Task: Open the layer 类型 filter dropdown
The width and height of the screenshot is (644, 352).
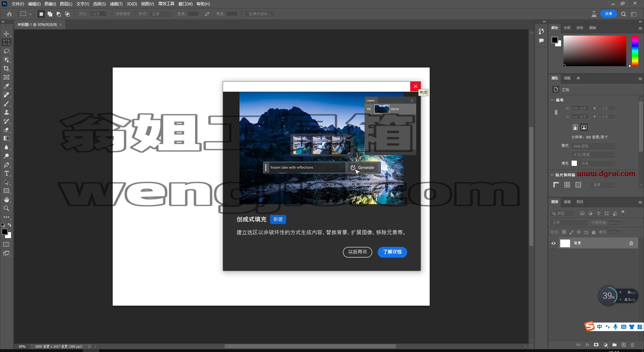Action: point(562,213)
